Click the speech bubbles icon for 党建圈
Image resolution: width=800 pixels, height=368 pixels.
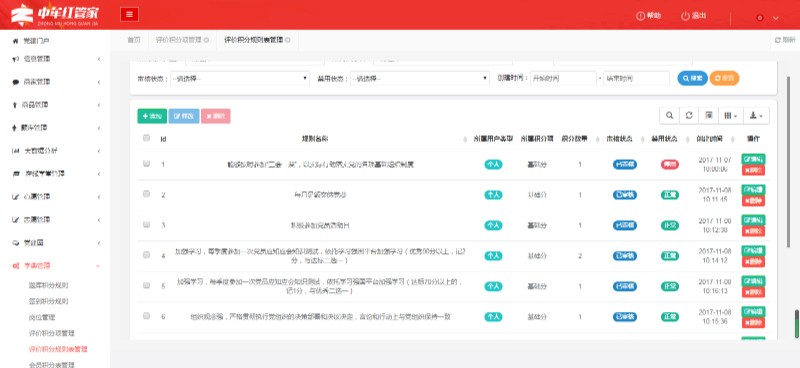[x=15, y=243]
